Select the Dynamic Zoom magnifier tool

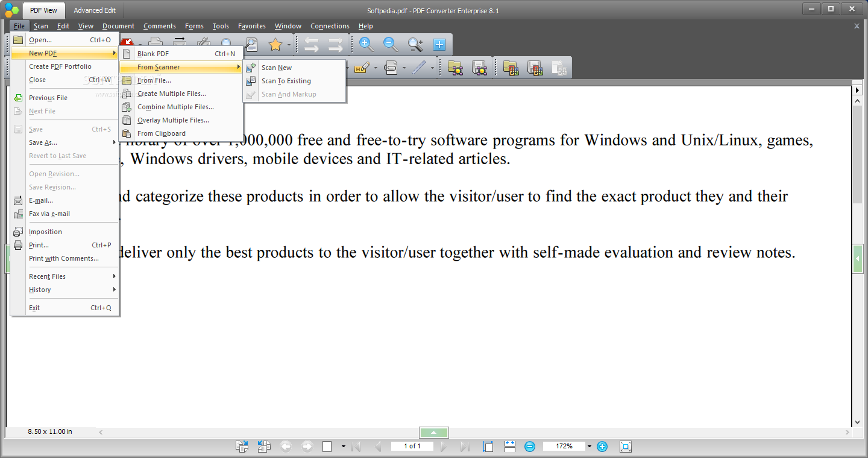click(415, 44)
